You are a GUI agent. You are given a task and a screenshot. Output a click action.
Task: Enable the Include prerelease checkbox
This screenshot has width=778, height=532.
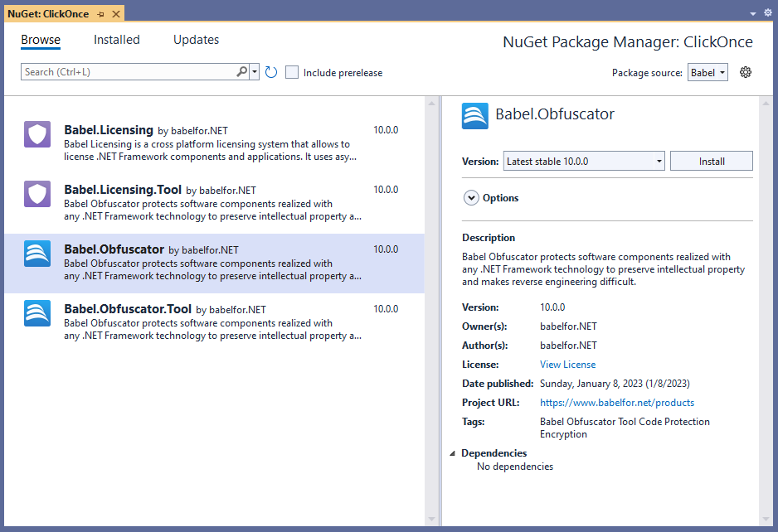pos(292,73)
